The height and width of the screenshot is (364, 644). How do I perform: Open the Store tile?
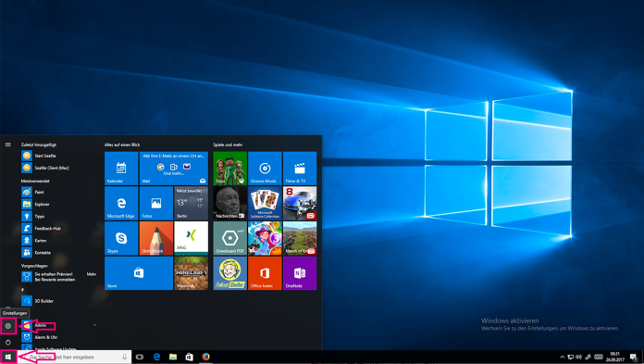pos(139,273)
